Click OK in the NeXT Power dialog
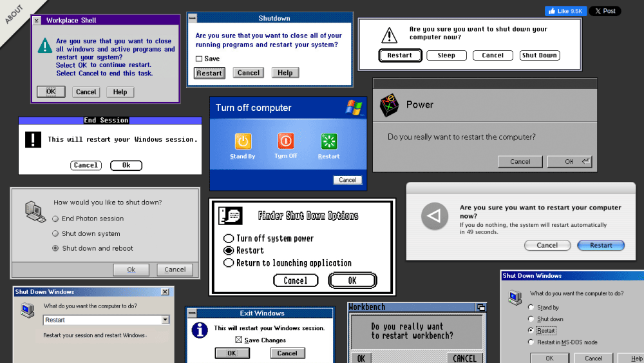Image resolution: width=644 pixels, height=363 pixels. [569, 162]
